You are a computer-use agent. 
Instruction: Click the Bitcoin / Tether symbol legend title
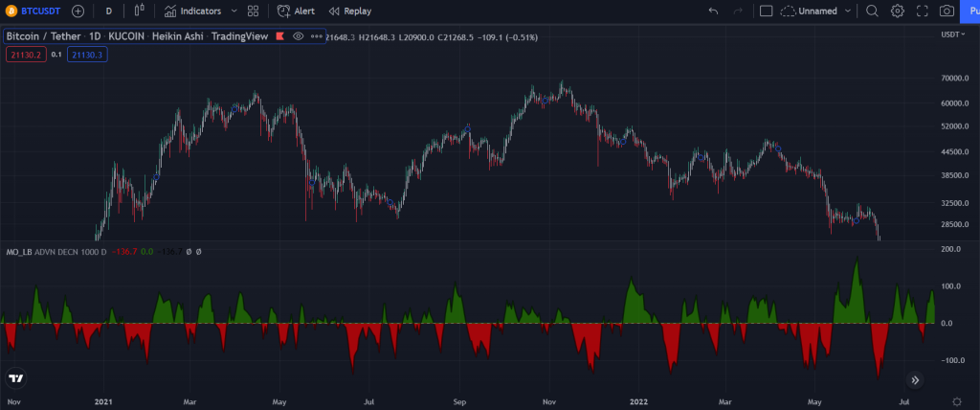tap(137, 36)
